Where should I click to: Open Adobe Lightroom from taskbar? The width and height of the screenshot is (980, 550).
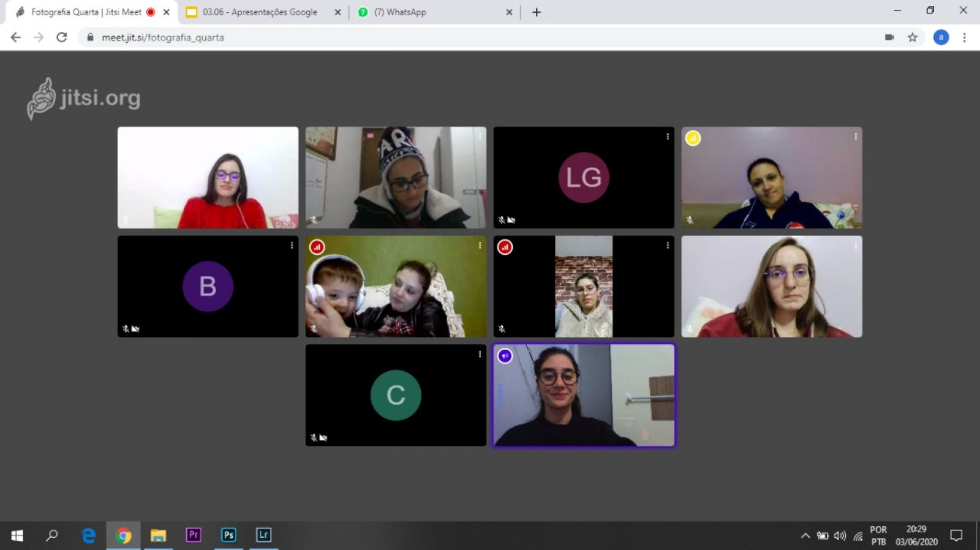click(263, 535)
